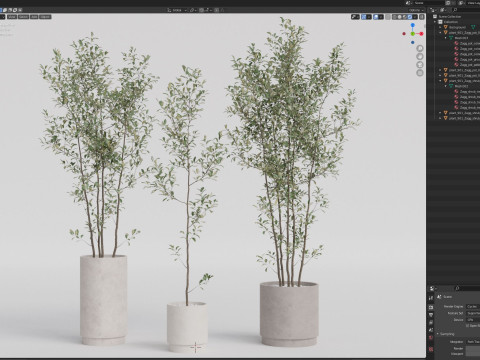The height and width of the screenshot is (360, 480).
Task: Open the viewport Add menu
Action: tap(34, 17)
